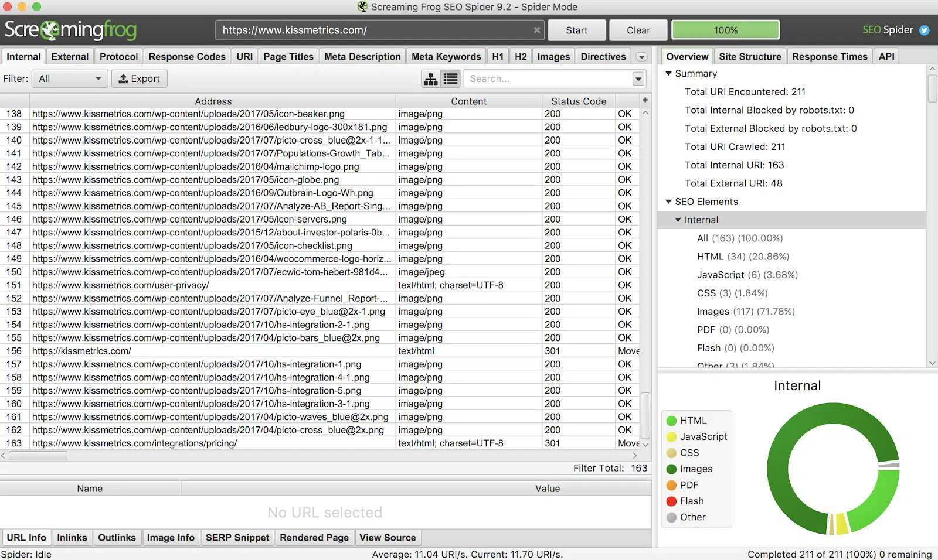The image size is (938, 560).
Task: Select Outbrain-Logo-Wh.png row
Action: (320, 193)
